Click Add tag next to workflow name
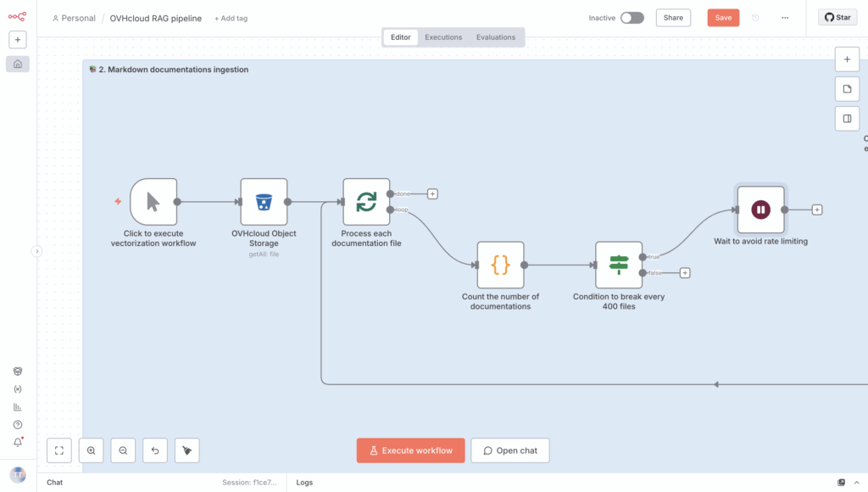The width and height of the screenshot is (868, 492). 232,19
